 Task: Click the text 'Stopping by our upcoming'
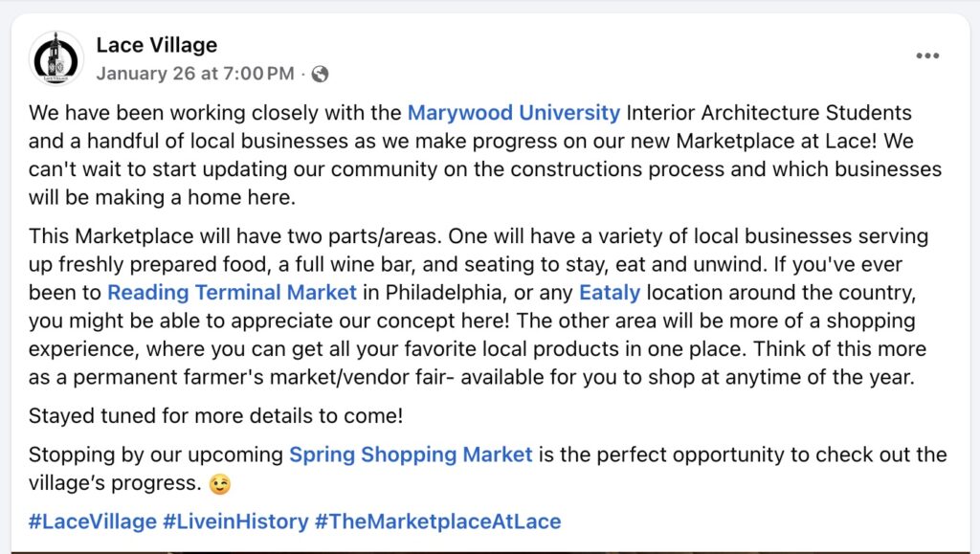156,454
